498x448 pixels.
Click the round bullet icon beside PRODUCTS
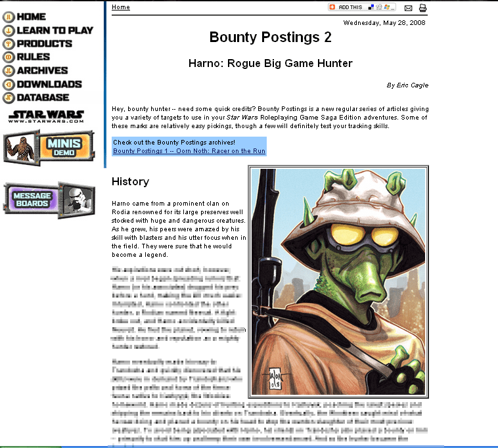pos(9,44)
